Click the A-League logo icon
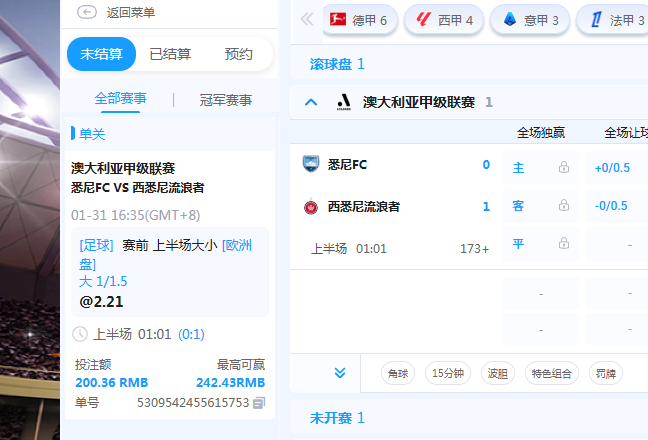 pyautogui.click(x=343, y=101)
